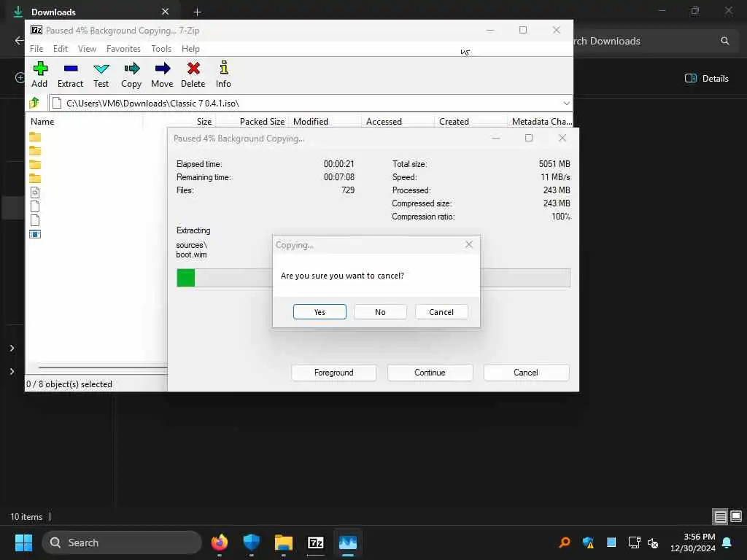
Task: Click the red Delete toolbar icon
Action: 193,69
